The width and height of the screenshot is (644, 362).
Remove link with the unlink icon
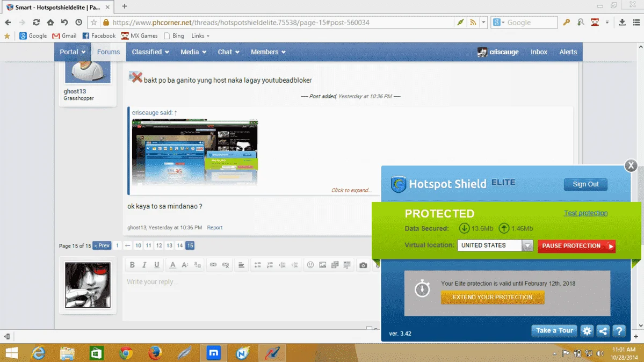tap(226, 265)
